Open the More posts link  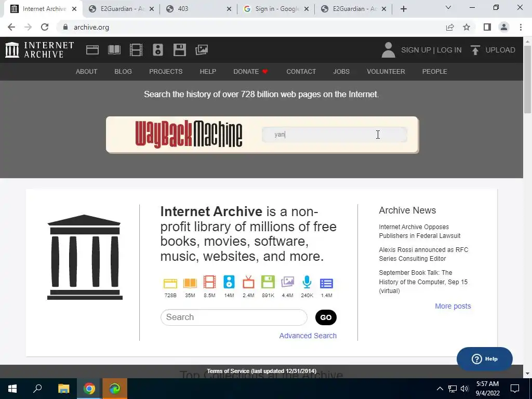(x=453, y=306)
